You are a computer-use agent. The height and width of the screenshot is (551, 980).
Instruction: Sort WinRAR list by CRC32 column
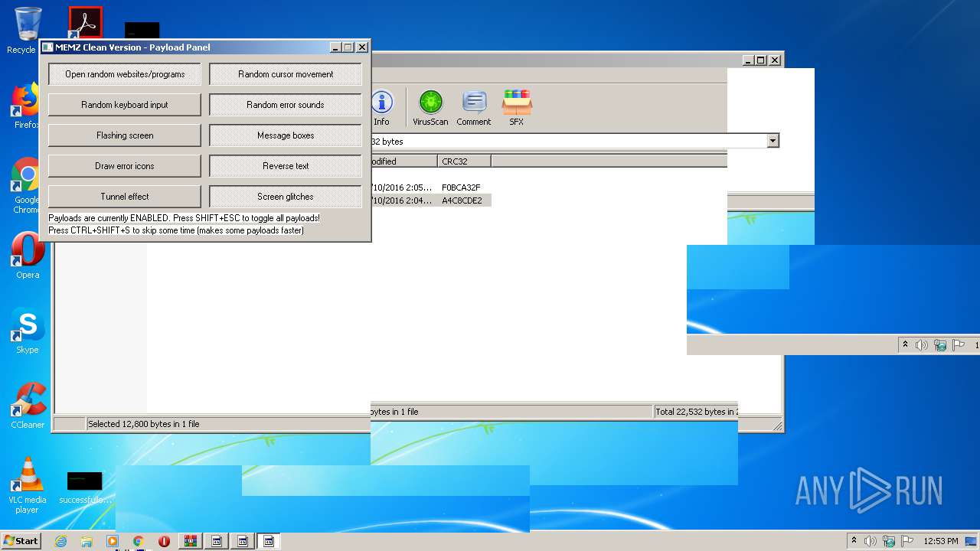[465, 161]
